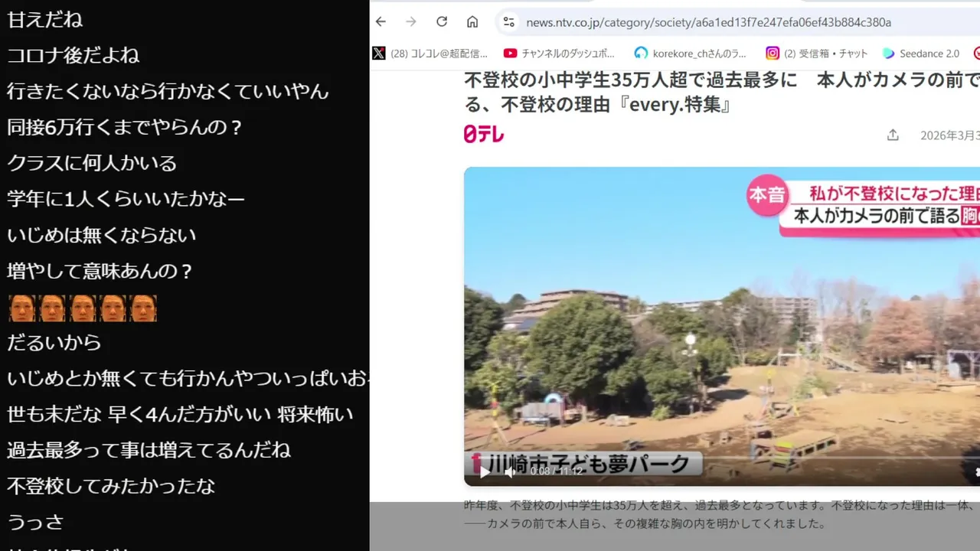Click the YouTube bookmark favicon
Viewport: 980px width, 551px height.
(510, 53)
